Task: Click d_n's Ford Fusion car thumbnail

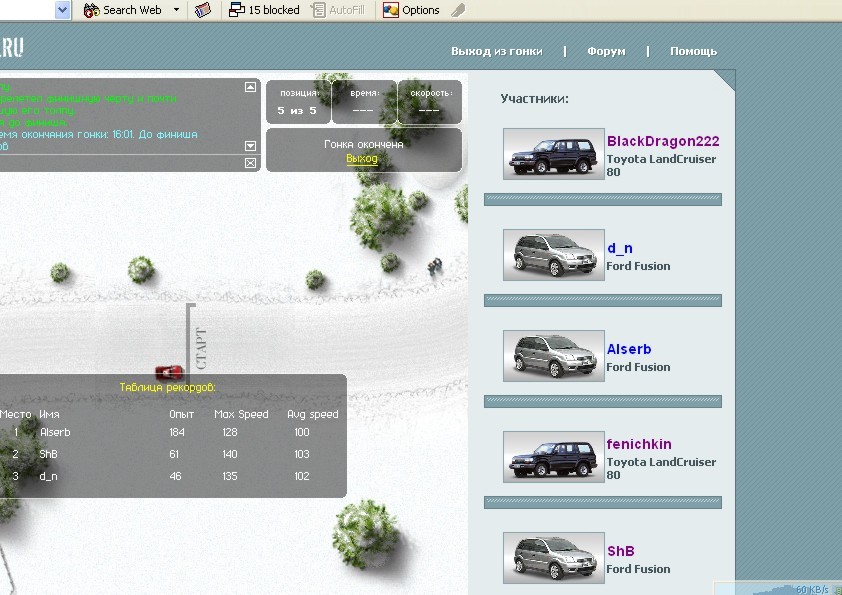Action: [x=554, y=255]
